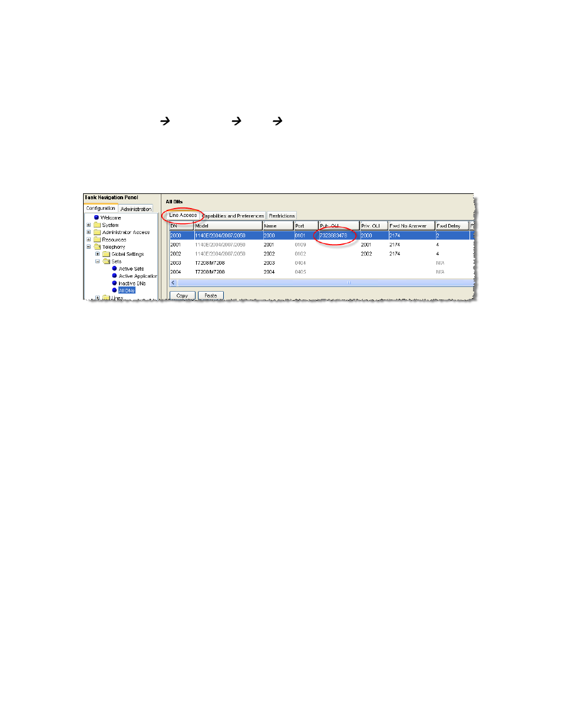Select the Welcome tree item

[x=111, y=218]
